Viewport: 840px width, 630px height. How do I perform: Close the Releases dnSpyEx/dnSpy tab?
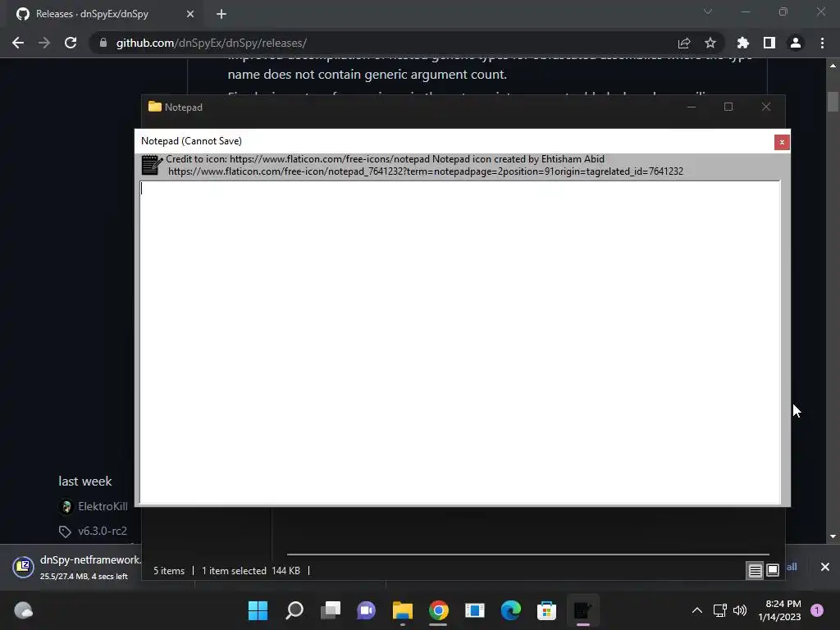[x=190, y=14]
